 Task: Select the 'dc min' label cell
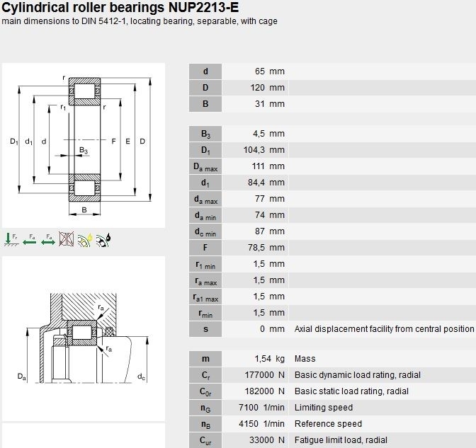point(205,231)
